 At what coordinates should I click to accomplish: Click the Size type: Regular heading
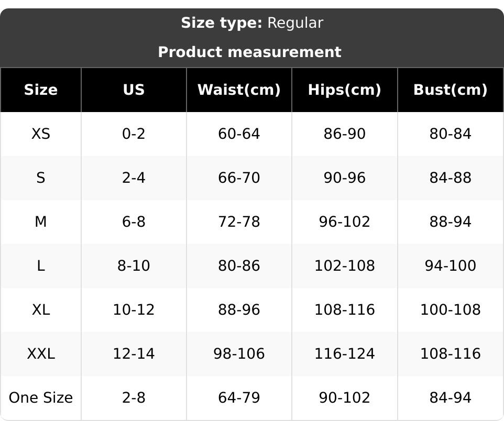tap(252, 23)
